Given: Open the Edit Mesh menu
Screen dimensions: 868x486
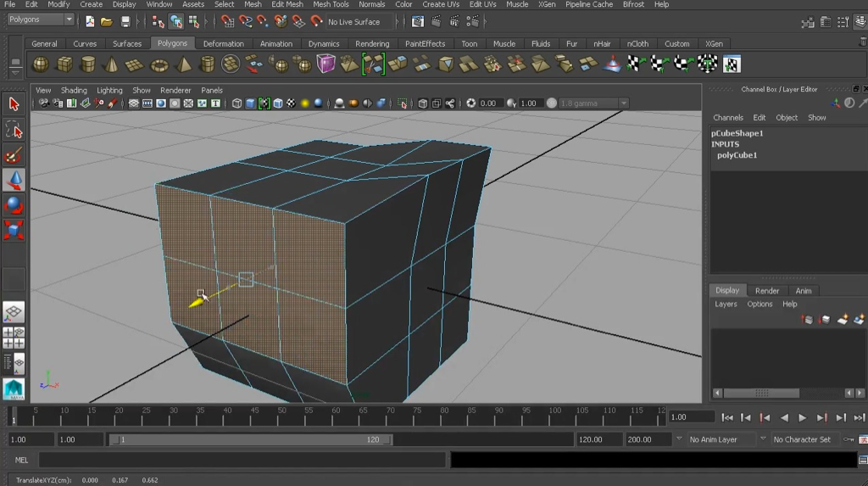Looking at the screenshot, I should tap(287, 4).
